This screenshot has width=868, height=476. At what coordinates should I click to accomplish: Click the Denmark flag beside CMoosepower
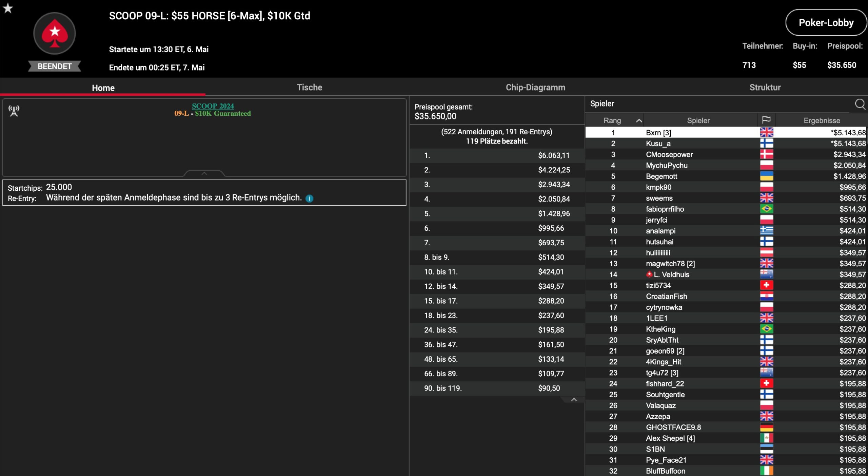coord(766,154)
